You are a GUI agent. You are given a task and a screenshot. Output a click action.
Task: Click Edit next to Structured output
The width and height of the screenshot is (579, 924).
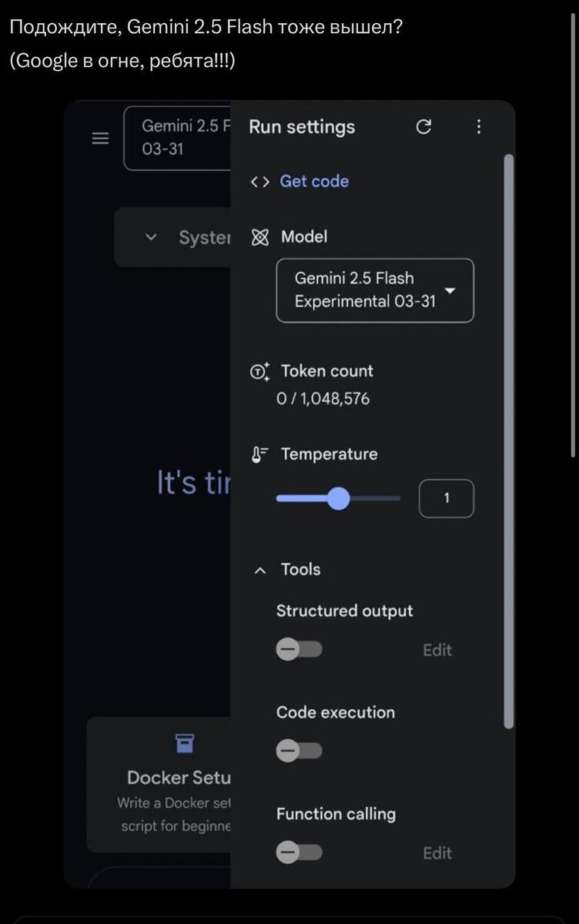coord(437,651)
